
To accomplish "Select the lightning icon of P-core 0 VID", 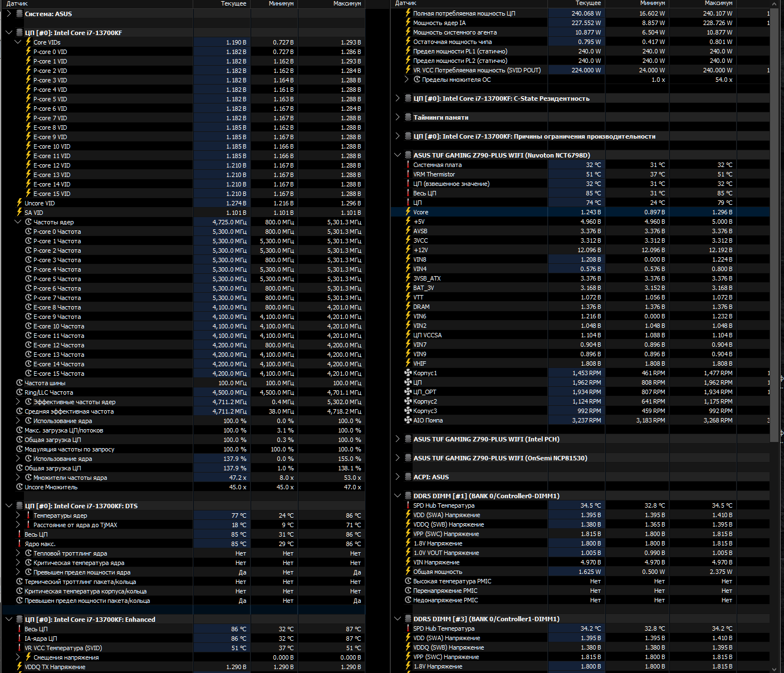I will (28, 51).
